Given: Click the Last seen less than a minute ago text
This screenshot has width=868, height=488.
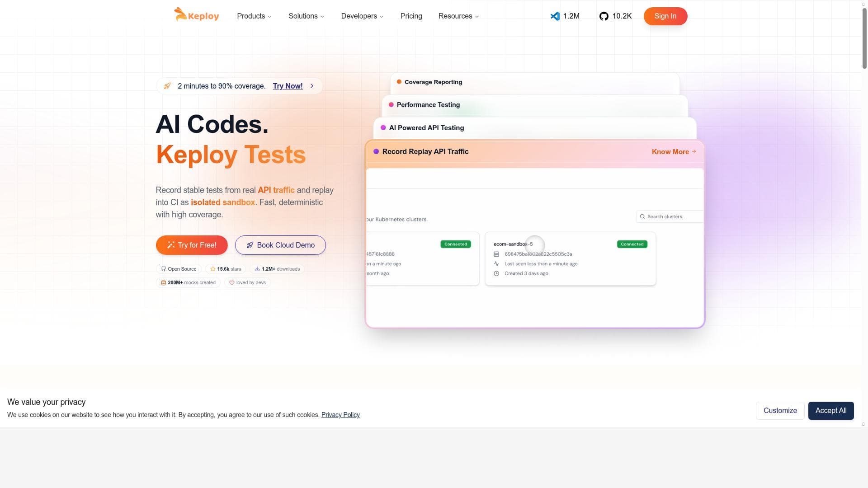Looking at the screenshot, I should 541,263.
